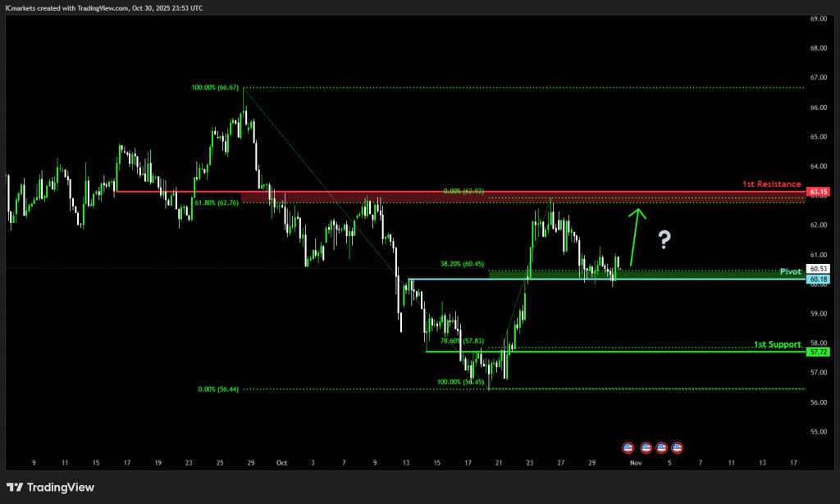Image resolution: width=840 pixels, height=504 pixels.
Task: Open the second US flag event marker
Action: click(x=645, y=447)
